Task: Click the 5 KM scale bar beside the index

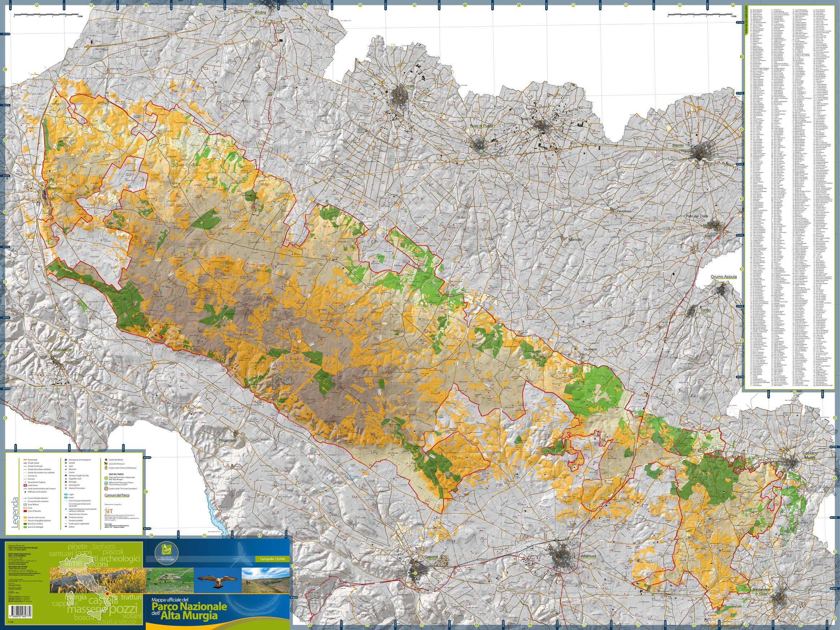Action: click(703, 16)
